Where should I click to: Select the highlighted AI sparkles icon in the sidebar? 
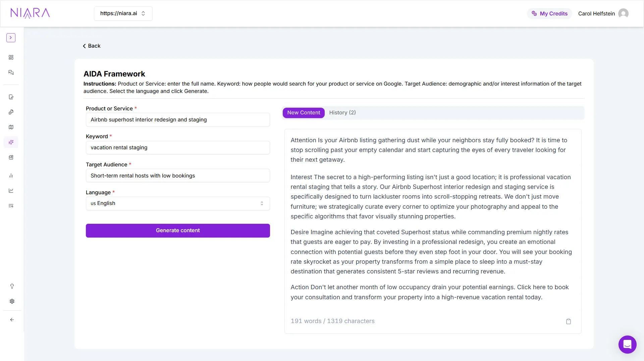click(11, 142)
